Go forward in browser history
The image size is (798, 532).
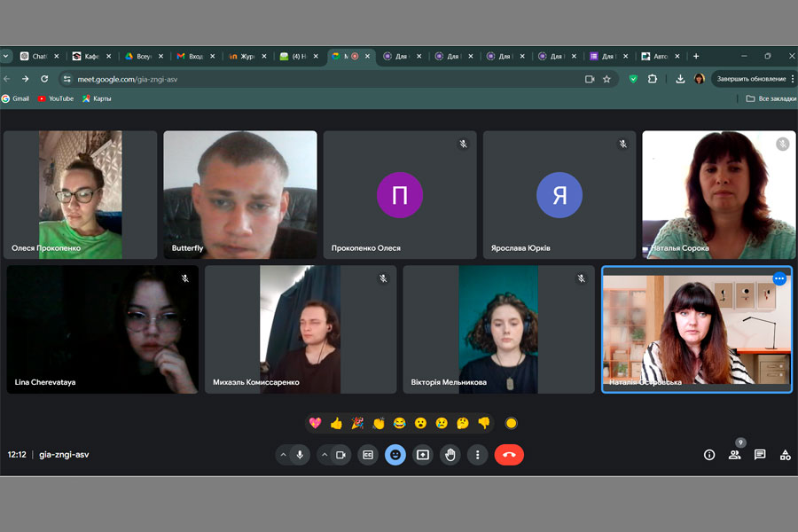click(25, 79)
